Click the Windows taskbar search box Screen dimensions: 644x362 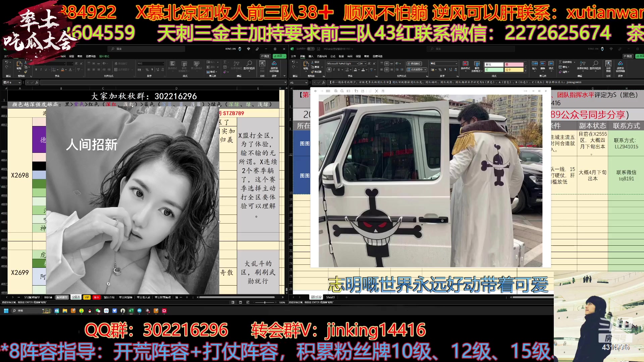31,311
